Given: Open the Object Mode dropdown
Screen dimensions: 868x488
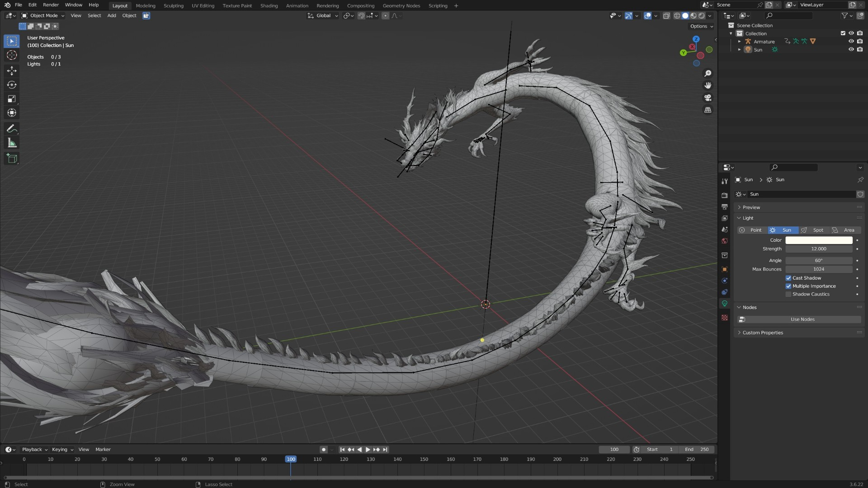Looking at the screenshot, I should pyautogui.click(x=43, y=16).
